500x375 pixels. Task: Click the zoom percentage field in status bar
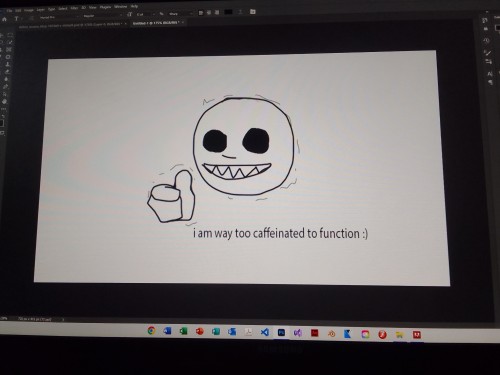4,318
